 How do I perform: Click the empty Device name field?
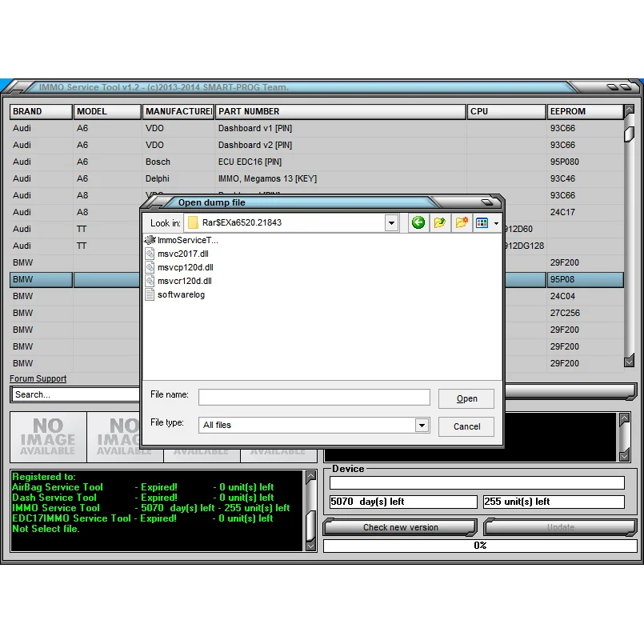(x=477, y=482)
